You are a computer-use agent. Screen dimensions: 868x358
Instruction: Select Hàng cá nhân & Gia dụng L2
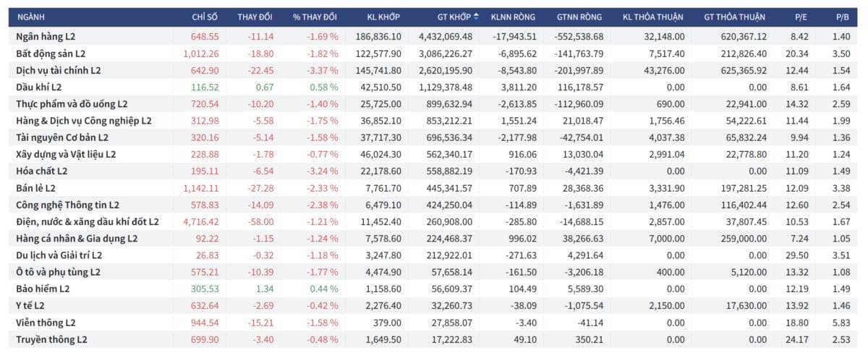77,238
